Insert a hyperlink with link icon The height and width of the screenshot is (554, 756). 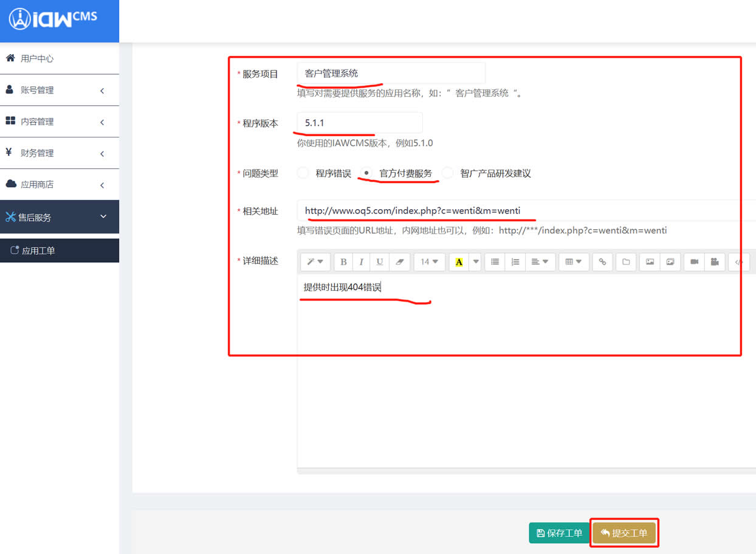[x=602, y=262]
